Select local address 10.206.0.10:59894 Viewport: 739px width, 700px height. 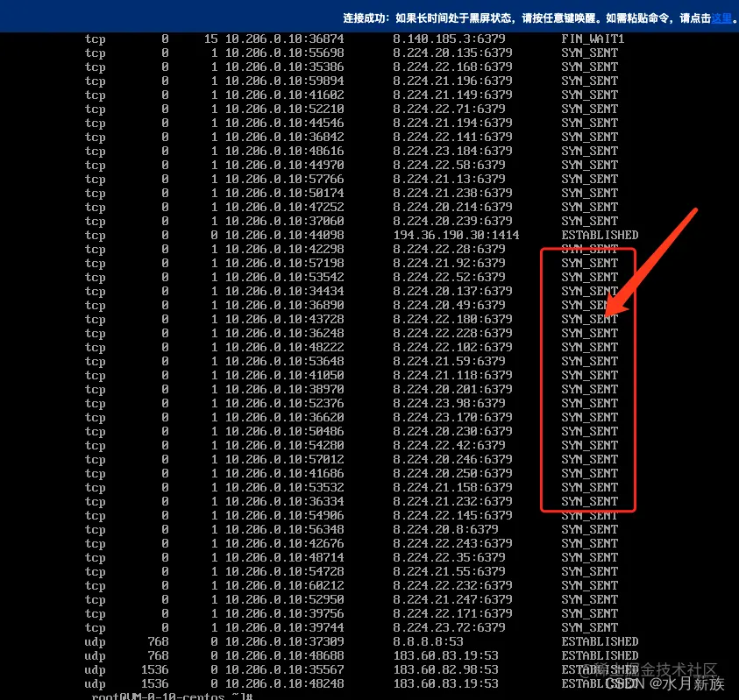click(285, 81)
